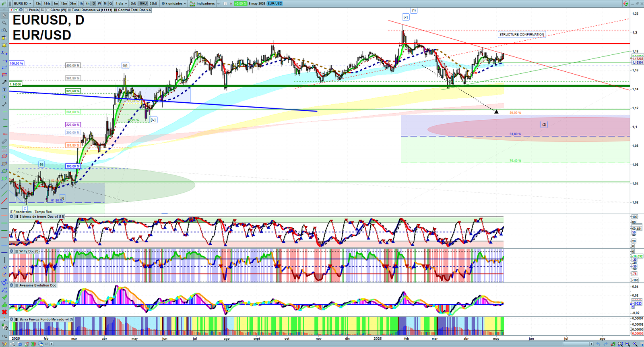Click the top-right red-green sync icon
The height and width of the screenshot is (347, 644).
pyautogui.click(x=626, y=4)
